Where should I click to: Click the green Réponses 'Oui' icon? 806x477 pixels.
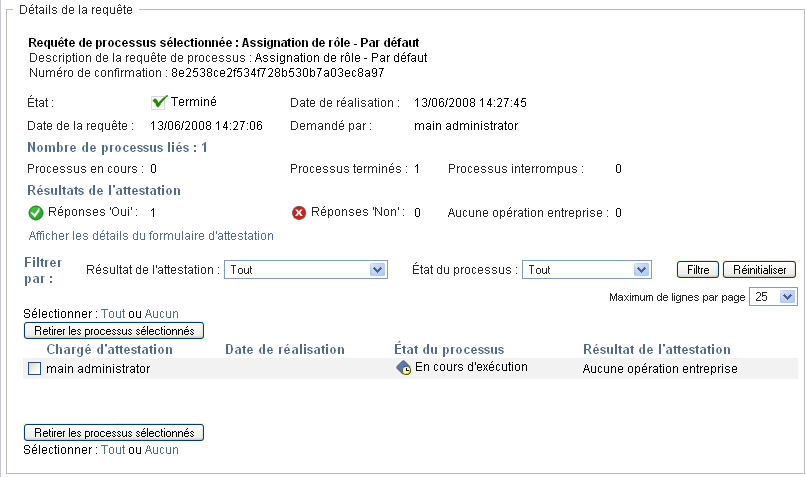coord(36,212)
